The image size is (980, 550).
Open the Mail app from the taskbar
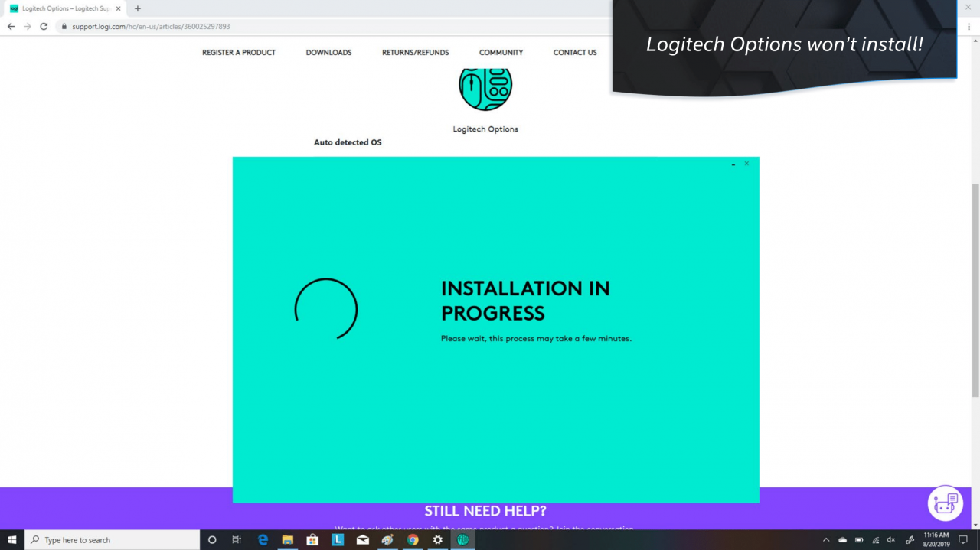[x=363, y=539]
